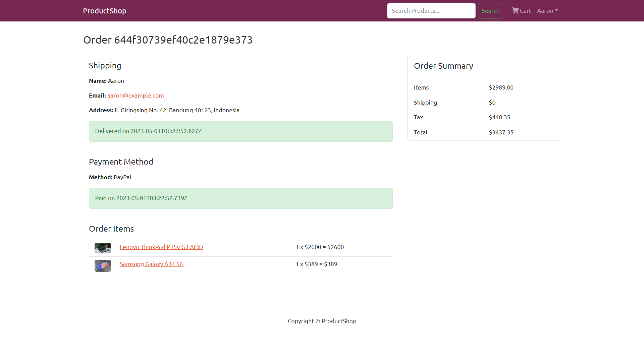Image resolution: width=644 pixels, height=362 pixels.
Task: Click the Delivered on 2023-05-01 status banner
Action: [x=240, y=131]
